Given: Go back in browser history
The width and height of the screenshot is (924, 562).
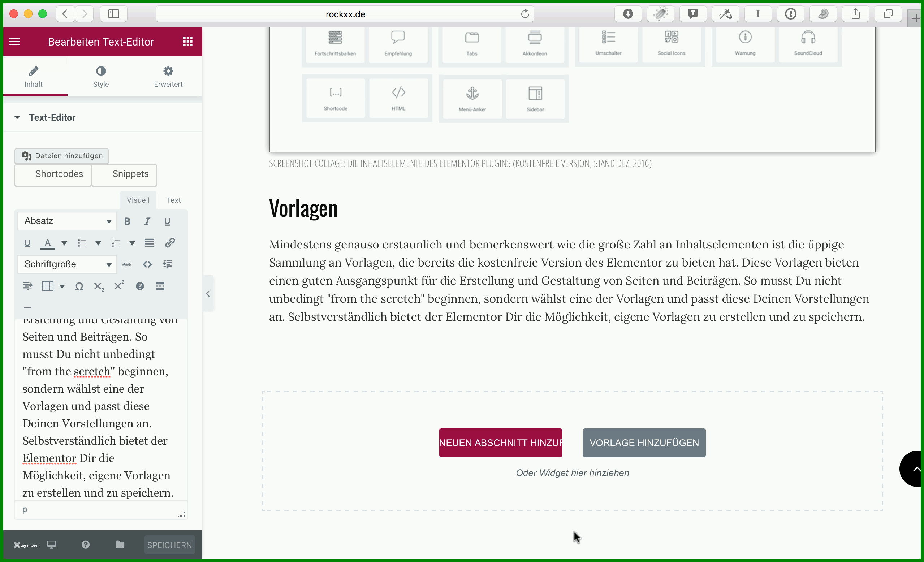Looking at the screenshot, I should click(65, 14).
